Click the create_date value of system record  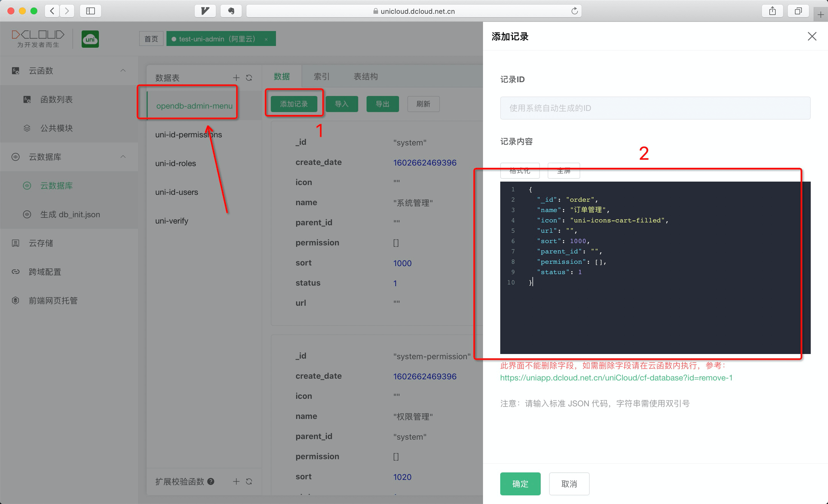point(425,163)
